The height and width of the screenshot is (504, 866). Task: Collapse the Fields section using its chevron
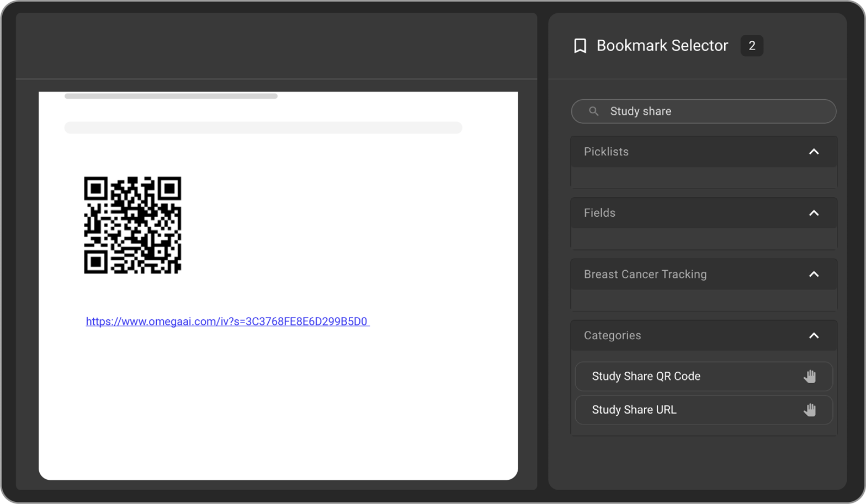tap(814, 213)
